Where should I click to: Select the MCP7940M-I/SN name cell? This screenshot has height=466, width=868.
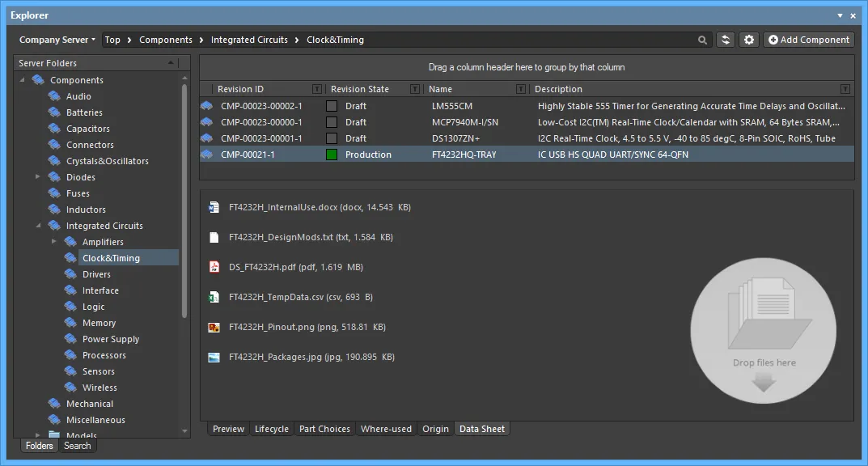(x=465, y=121)
